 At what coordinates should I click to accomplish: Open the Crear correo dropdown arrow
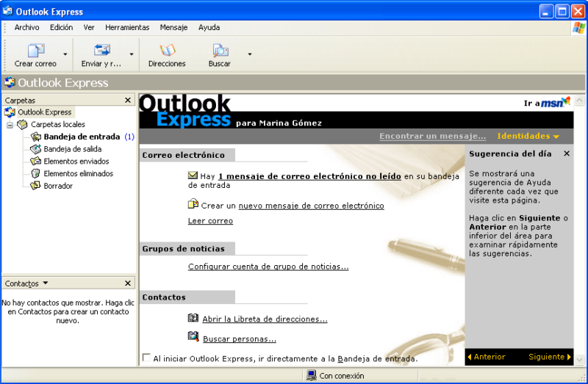[x=65, y=54]
